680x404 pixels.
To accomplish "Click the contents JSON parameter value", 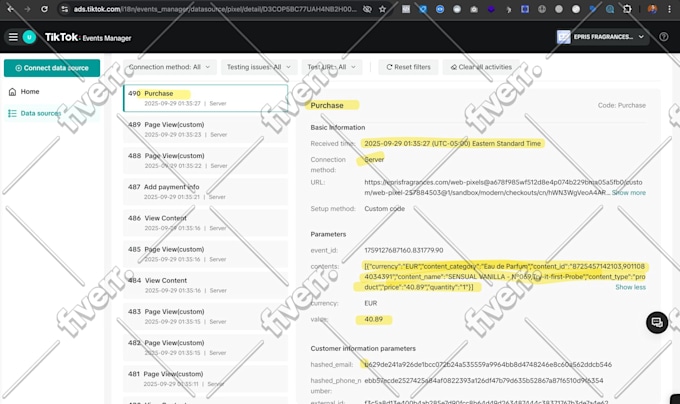I will pyautogui.click(x=504, y=277).
